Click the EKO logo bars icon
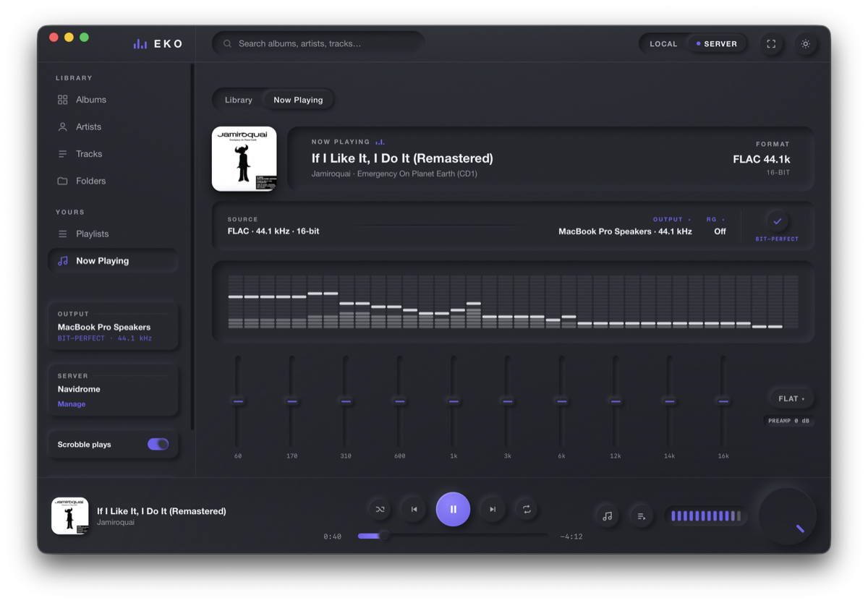 [140, 44]
